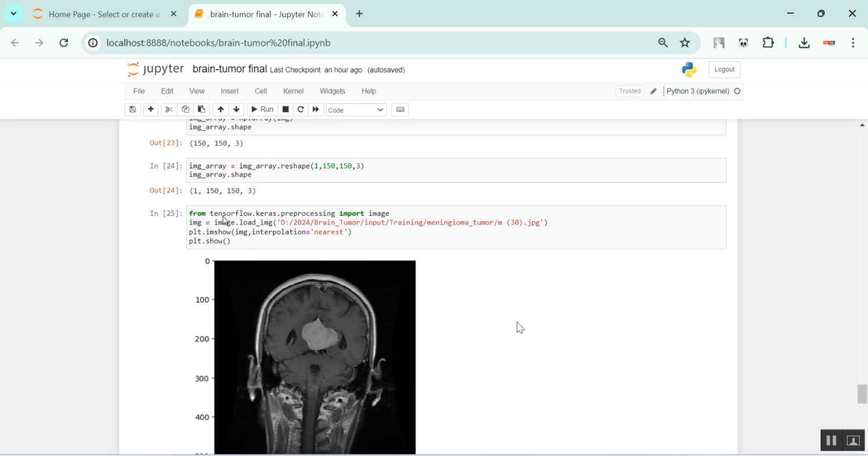
Task: Open the cell type dropdown showing Code
Action: (x=355, y=110)
